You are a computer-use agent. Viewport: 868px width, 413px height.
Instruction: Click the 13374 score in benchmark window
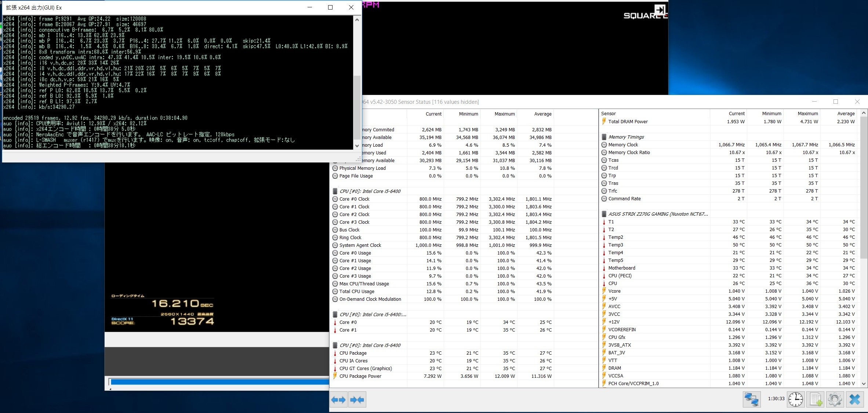click(x=192, y=322)
